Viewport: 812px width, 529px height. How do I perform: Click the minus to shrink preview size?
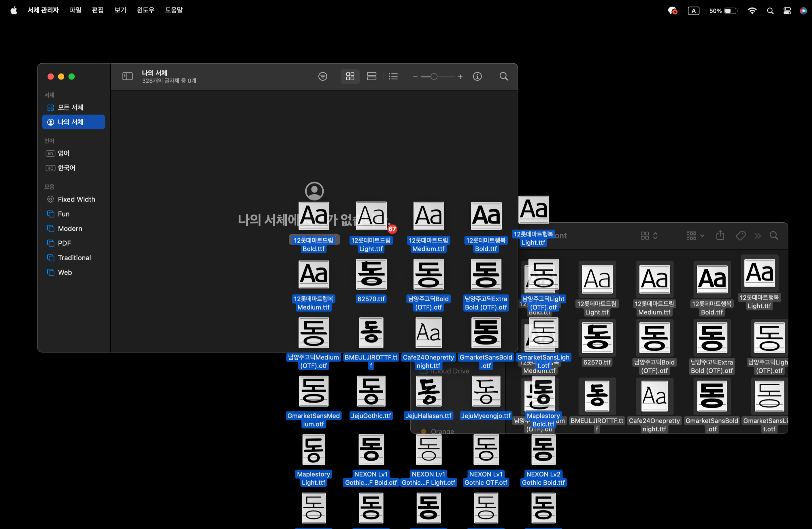(x=415, y=77)
